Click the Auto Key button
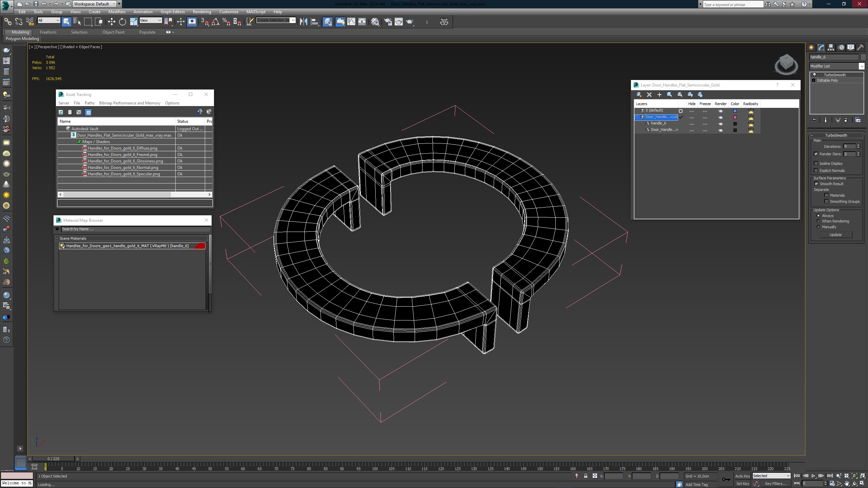Image resolution: width=868 pixels, height=488 pixels. pyautogui.click(x=742, y=476)
